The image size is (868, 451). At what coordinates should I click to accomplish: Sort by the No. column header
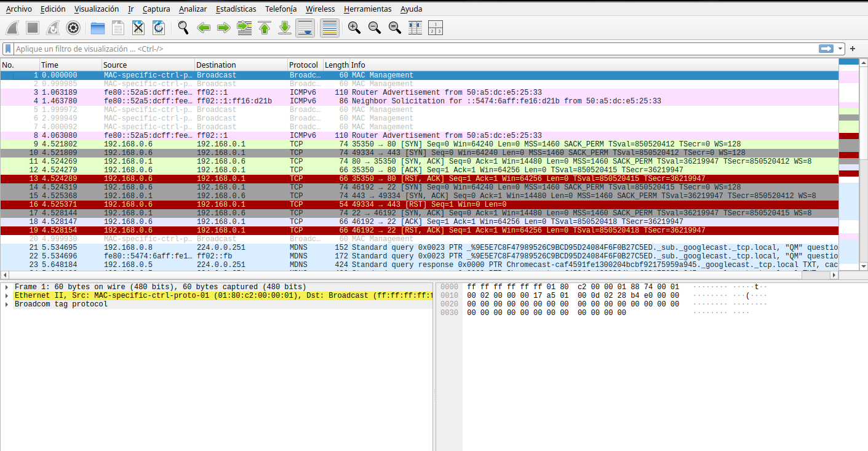point(20,65)
